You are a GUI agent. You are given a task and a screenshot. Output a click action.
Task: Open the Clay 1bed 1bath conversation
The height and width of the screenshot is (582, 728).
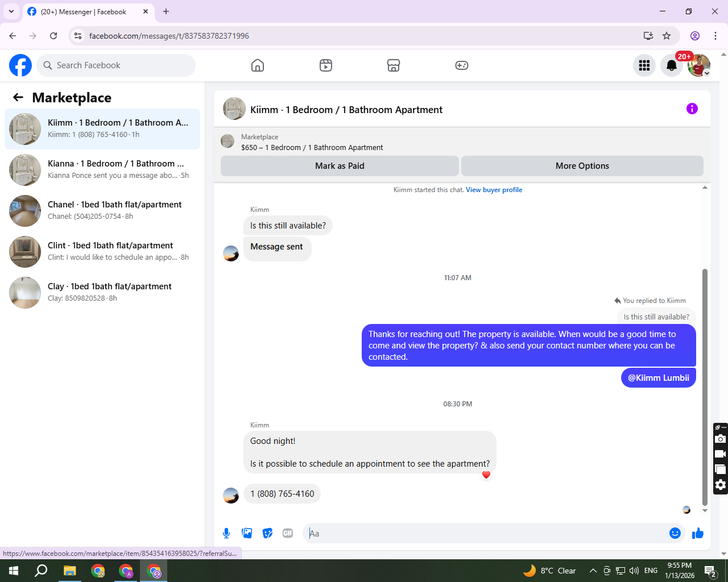102,293
